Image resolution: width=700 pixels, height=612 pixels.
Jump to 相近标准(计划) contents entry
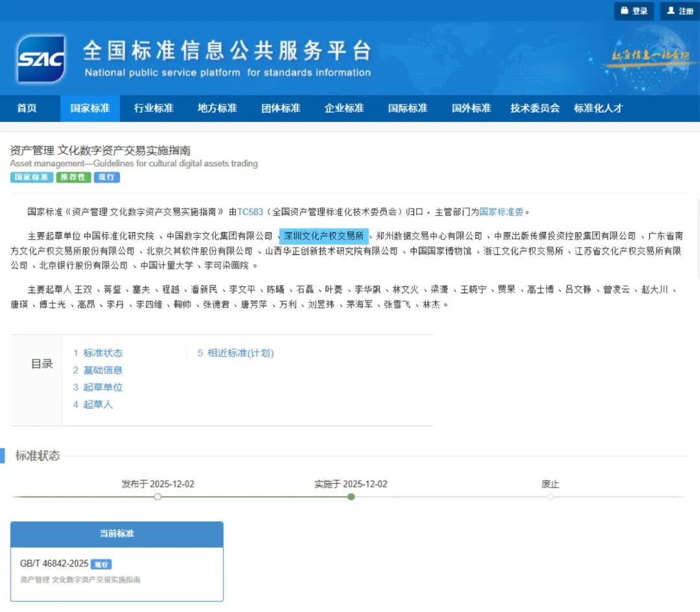pyautogui.click(x=240, y=353)
